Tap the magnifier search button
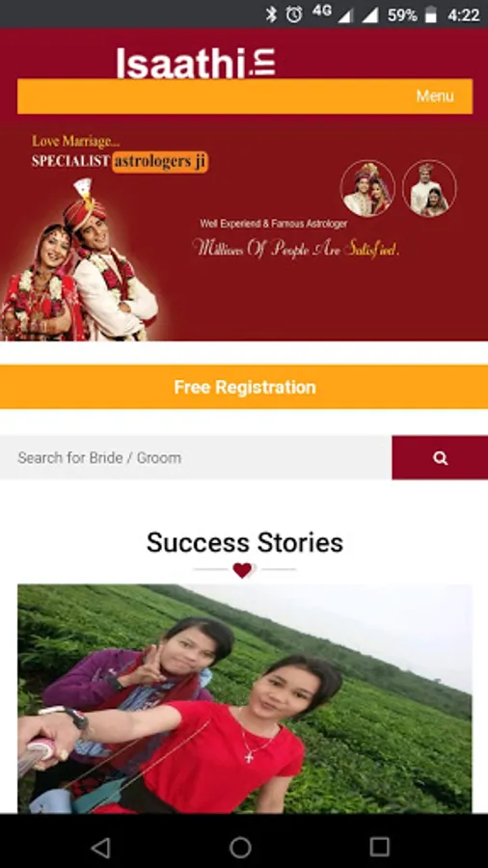The height and width of the screenshot is (868, 488). [440, 458]
